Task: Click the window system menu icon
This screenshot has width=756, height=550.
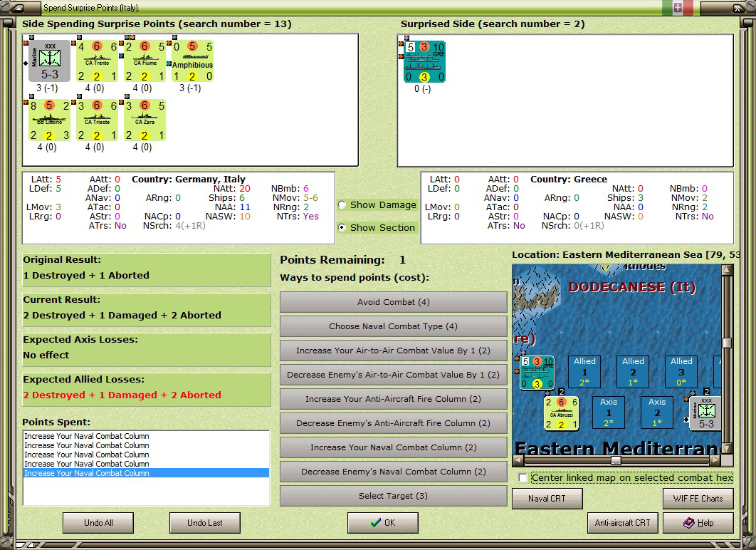Action: [x=17, y=8]
